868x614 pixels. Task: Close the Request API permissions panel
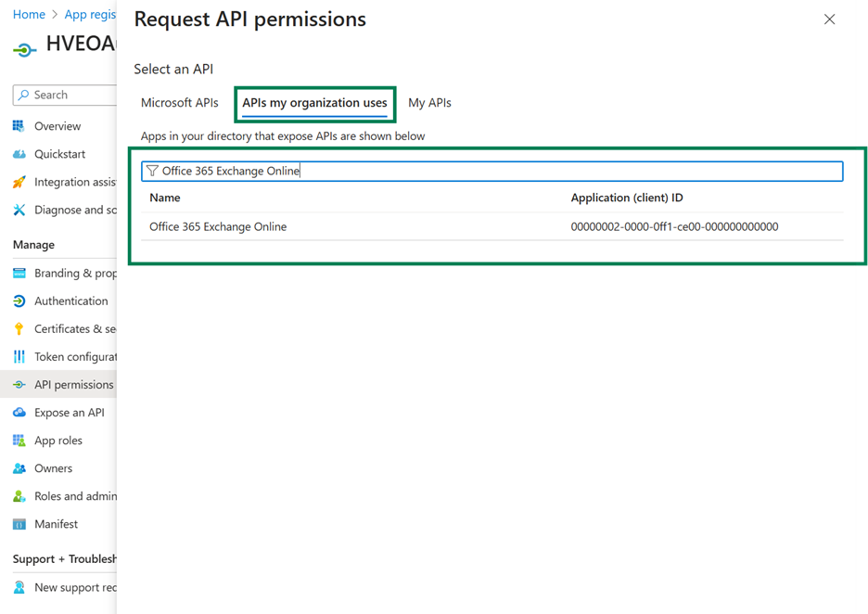pyautogui.click(x=829, y=19)
